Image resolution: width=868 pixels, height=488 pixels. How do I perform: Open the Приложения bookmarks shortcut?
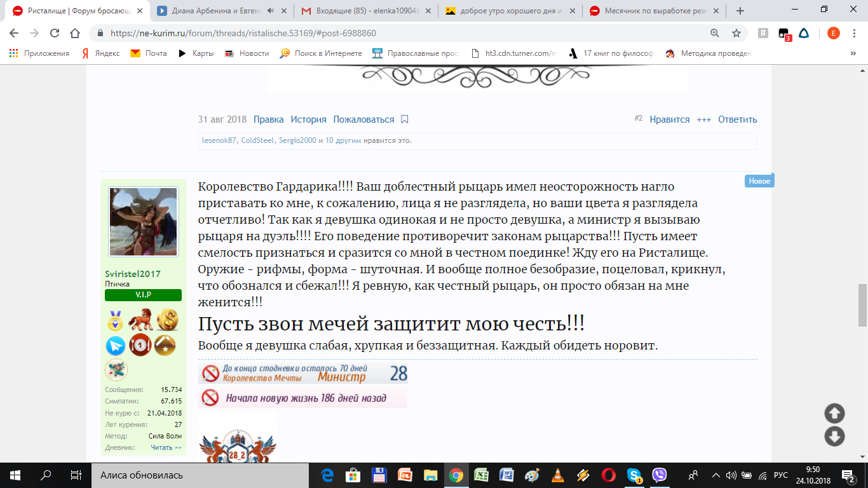point(39,53)
